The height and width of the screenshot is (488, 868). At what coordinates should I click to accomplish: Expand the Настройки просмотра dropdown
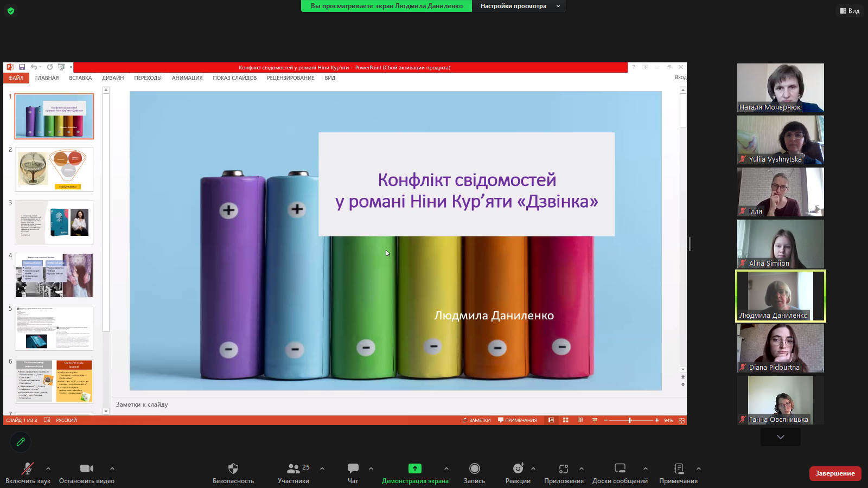tap(520, 6)
